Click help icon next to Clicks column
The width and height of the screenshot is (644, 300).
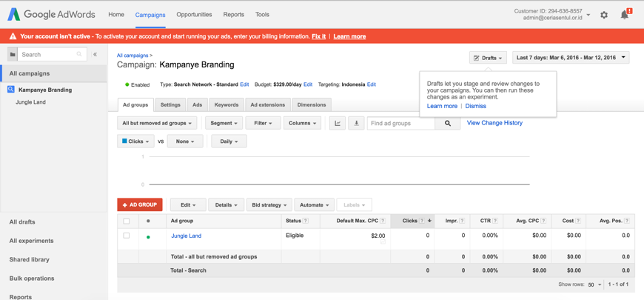422,221
